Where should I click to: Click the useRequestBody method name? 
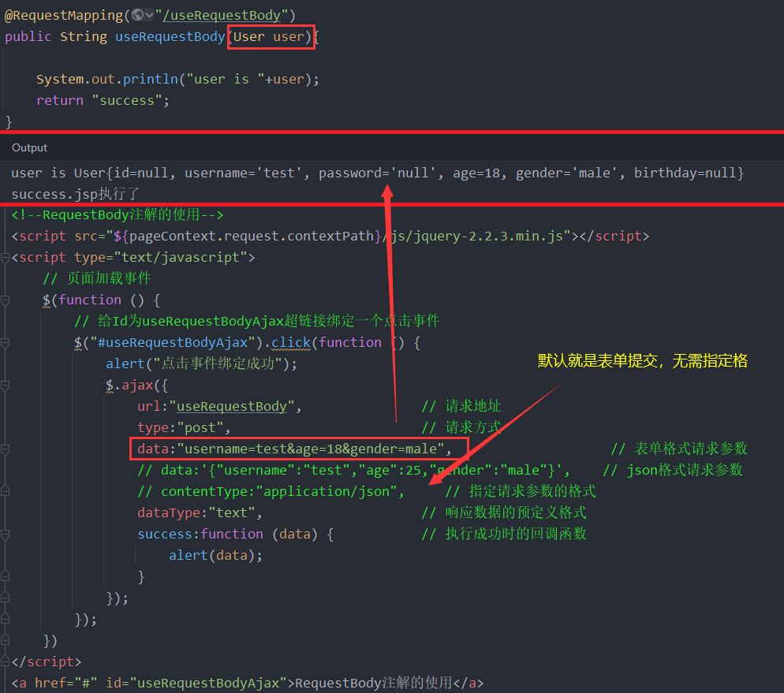[x=170, y=36]
